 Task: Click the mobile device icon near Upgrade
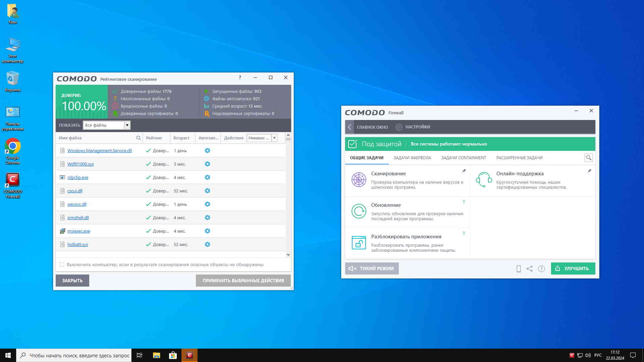pos(519,268)
